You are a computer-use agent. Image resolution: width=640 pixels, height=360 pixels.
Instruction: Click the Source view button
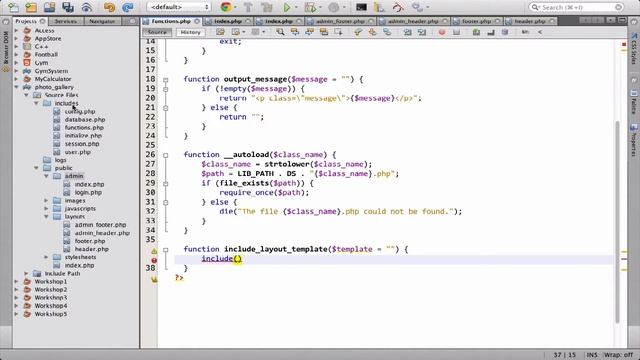[x=157, y=32]
